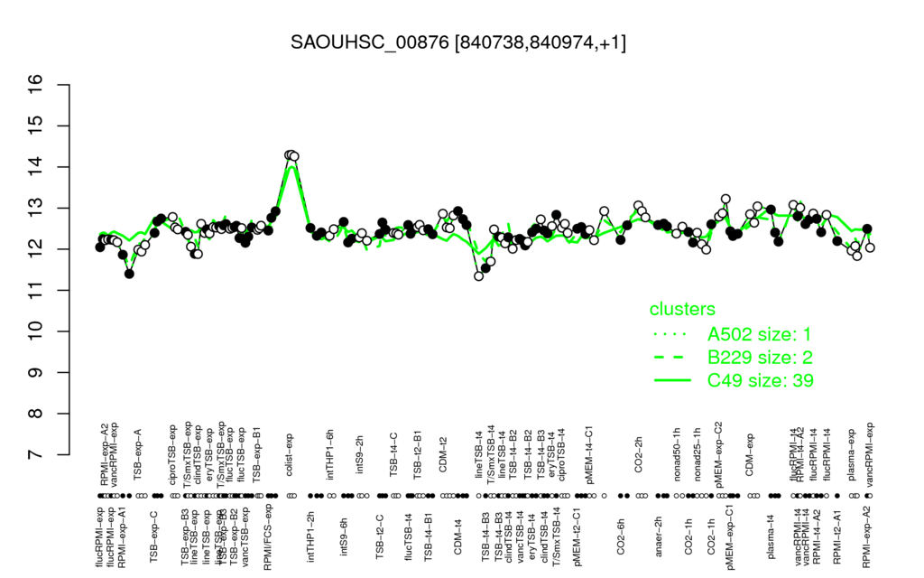Click legend entry 'B229 size: 2'
The width and height of the screenshot is (924, 578).
pyautogui.click(x=760, y=358)
